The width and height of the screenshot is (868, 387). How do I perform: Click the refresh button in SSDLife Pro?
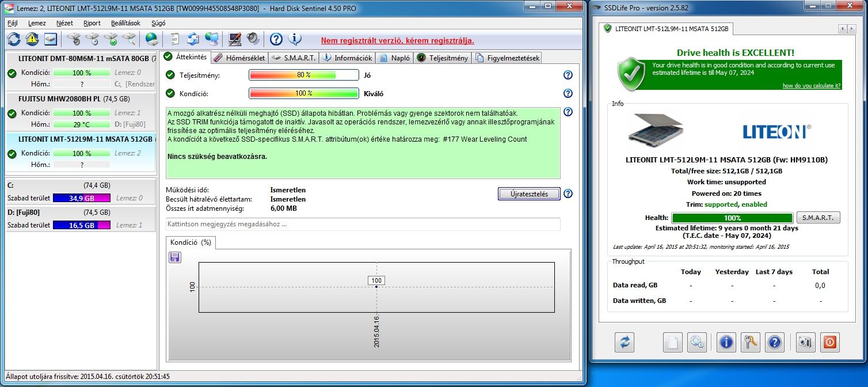[x=624, y=342]
